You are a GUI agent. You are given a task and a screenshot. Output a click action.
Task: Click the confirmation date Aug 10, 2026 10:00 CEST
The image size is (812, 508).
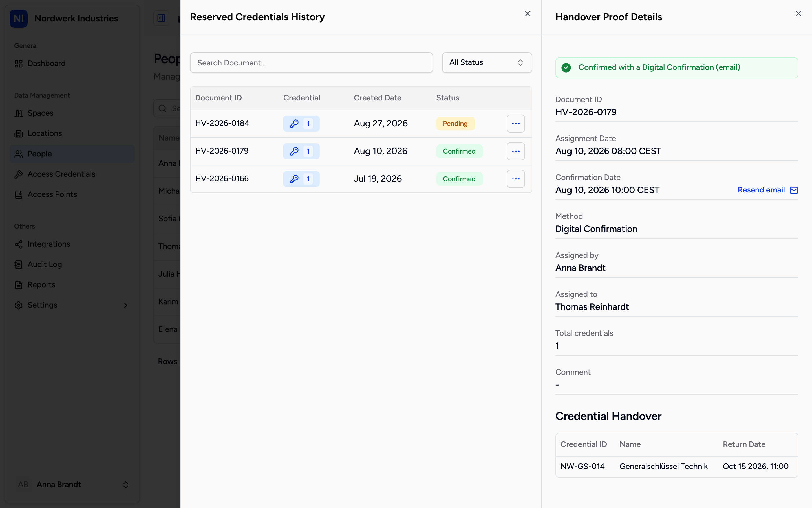click(607, 190)
